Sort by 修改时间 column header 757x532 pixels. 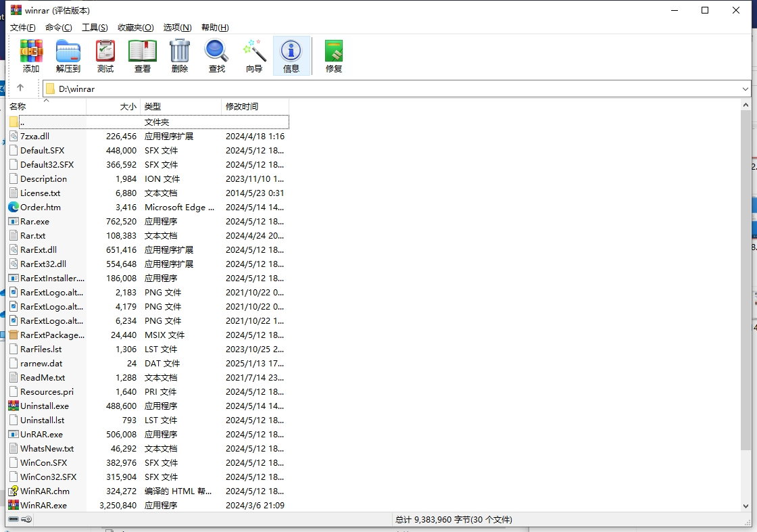[255, 107]
